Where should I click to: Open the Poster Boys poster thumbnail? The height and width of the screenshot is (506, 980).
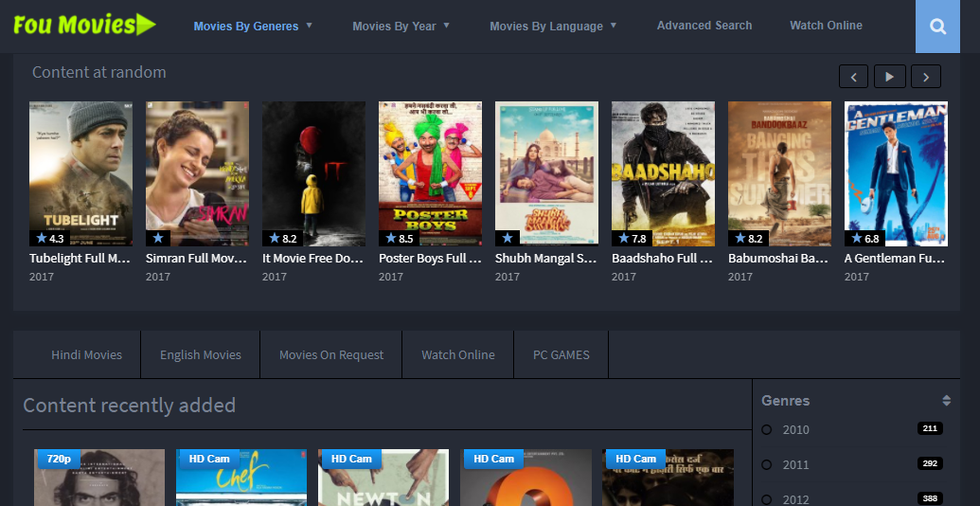[x=430, y=174]
